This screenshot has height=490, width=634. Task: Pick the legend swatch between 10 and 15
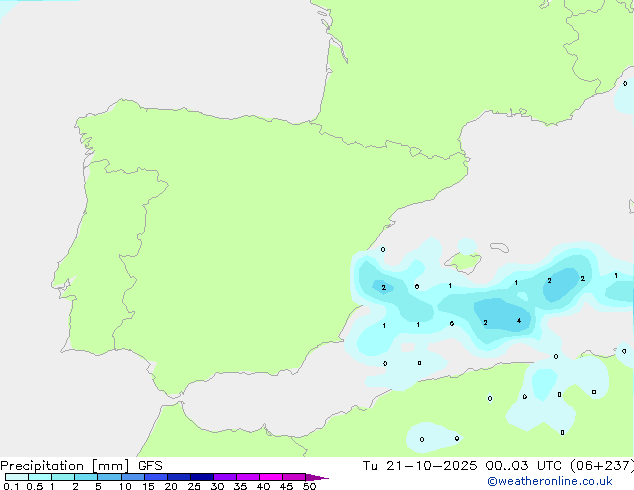point(133,477)
